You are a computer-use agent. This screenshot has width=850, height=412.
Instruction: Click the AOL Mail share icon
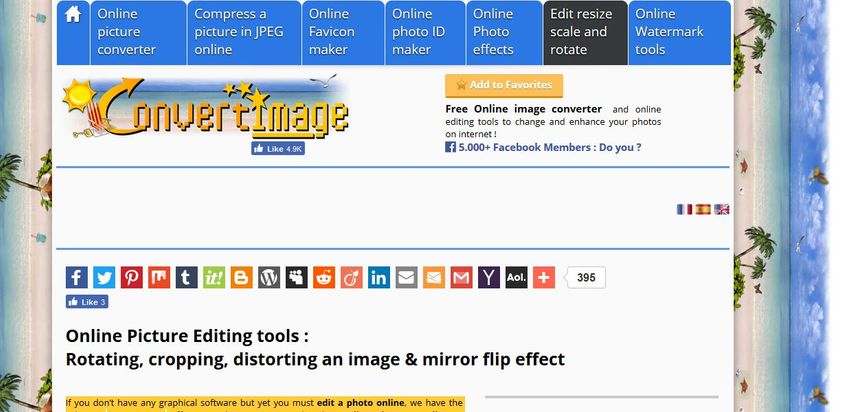[x=516, y=278]
